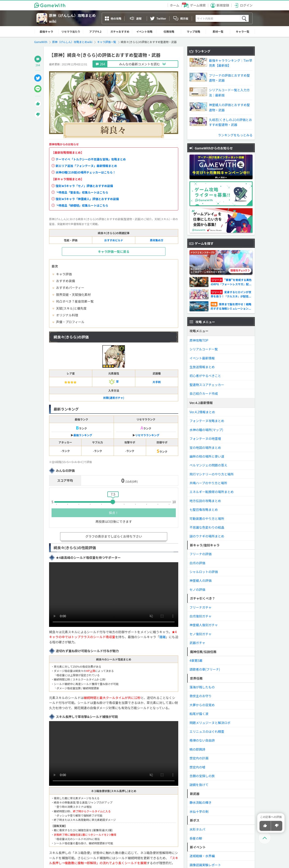Open 水神の瞳(216個)の場所チェッカー notice link
Viewport: 289px width, 868px height.
[85, 172]
